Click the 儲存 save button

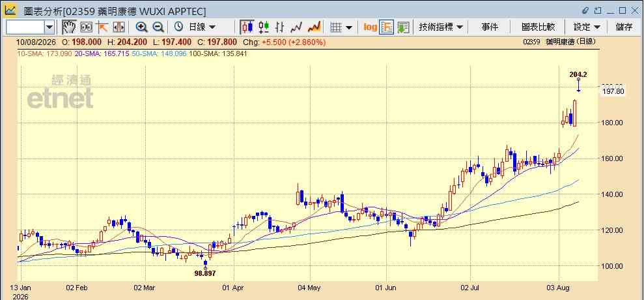pyautogui.click(x=624, y=27)
